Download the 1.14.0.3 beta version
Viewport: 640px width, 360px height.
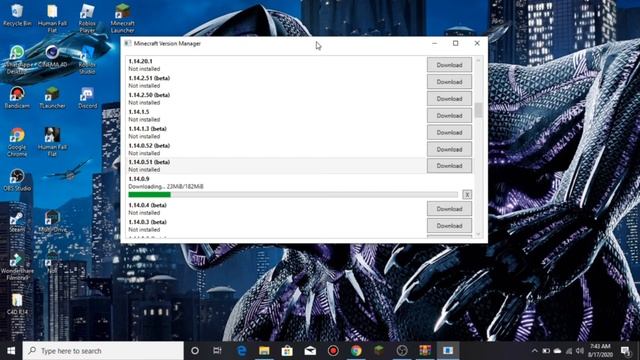click(449, 226)
